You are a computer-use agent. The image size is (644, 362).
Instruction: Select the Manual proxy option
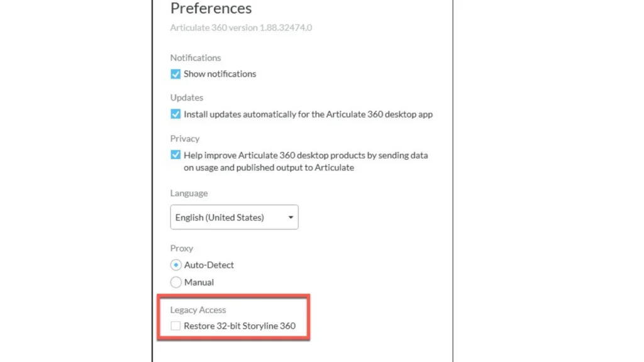click(x=176, y=282)
